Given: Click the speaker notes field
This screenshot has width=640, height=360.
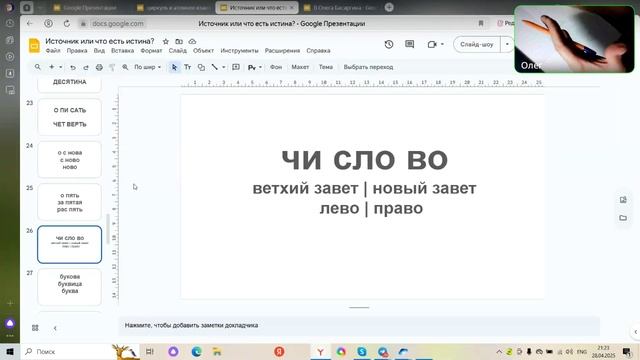Looking at the screenshot, I should pos(359,325).
